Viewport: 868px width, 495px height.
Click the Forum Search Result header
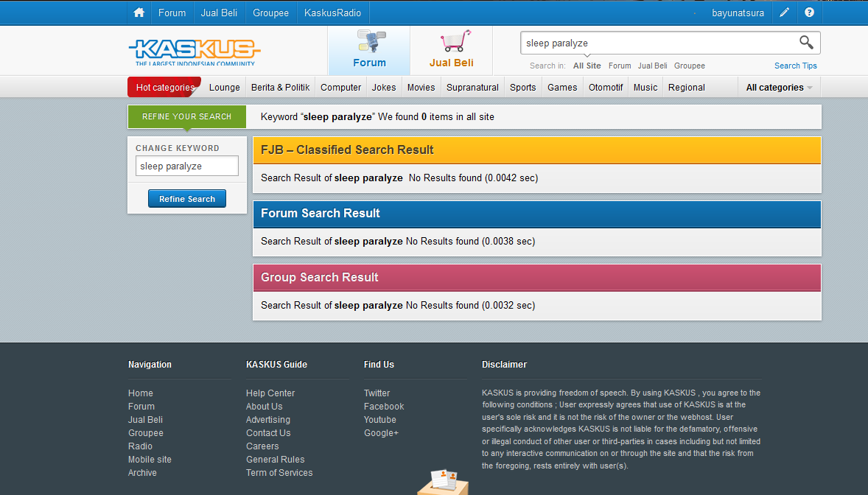[537, 214]
